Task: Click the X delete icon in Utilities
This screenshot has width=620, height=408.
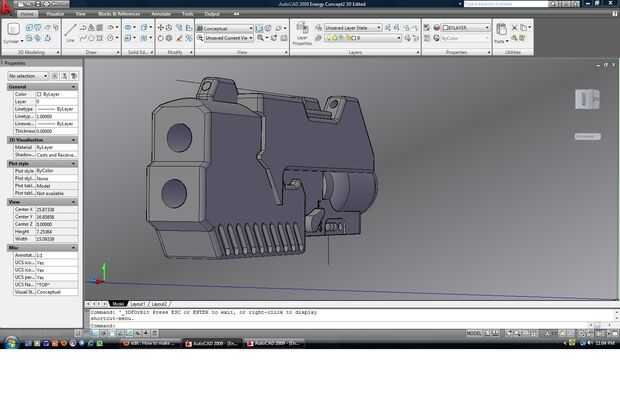Action: (514, 28)
